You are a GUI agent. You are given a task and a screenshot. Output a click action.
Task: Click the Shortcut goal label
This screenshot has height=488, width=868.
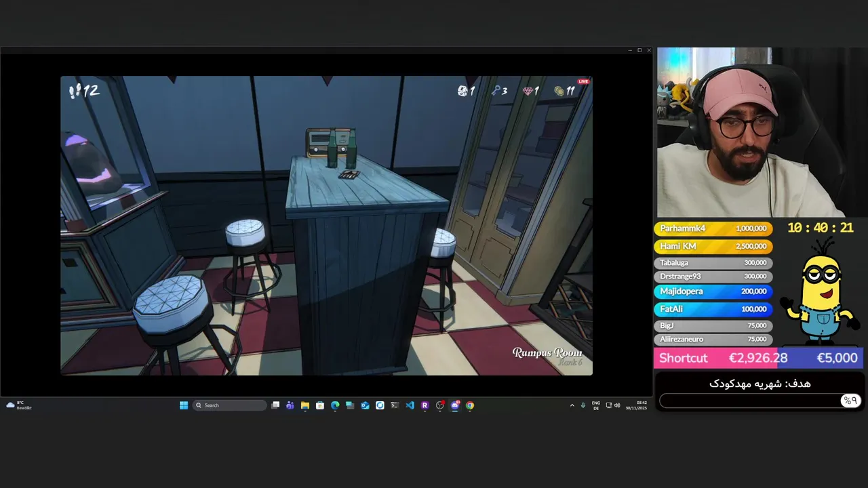(x=683, y=358)
